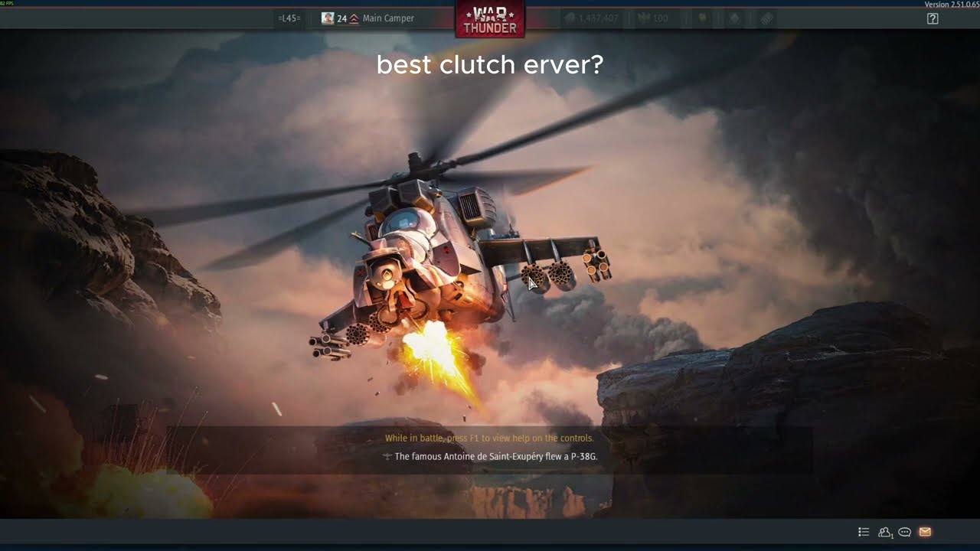Click the dimmed ticket icon in top bar
This screenshot has width=980, height=551.
click(768, 18)
